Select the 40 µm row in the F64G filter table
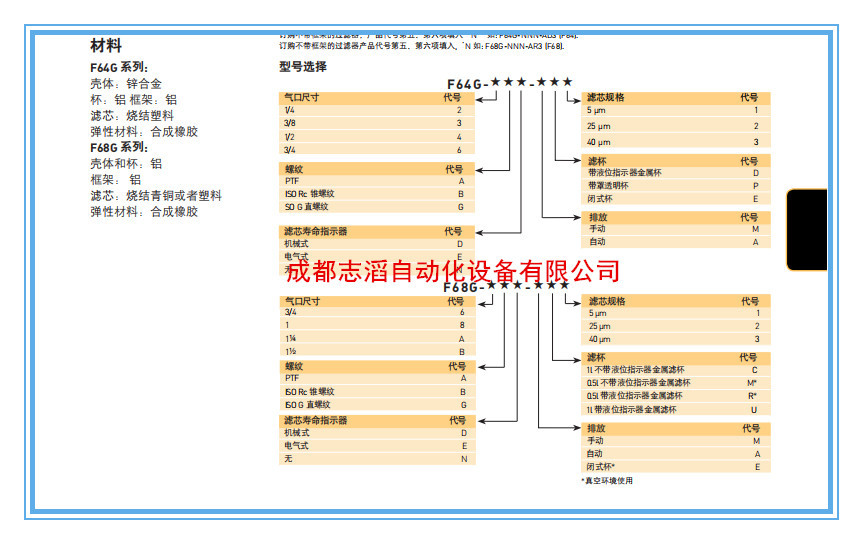863x544 pixels. tap(676, 142)
